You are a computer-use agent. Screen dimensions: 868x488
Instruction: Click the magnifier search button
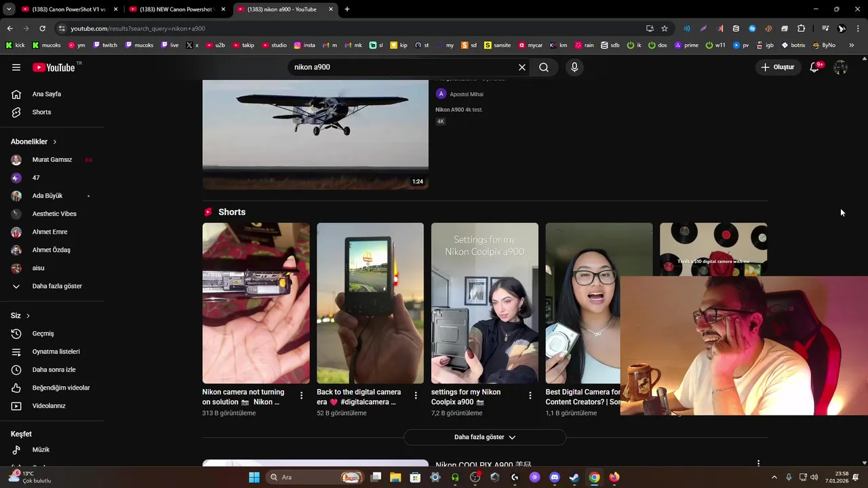tap(544, 67)
